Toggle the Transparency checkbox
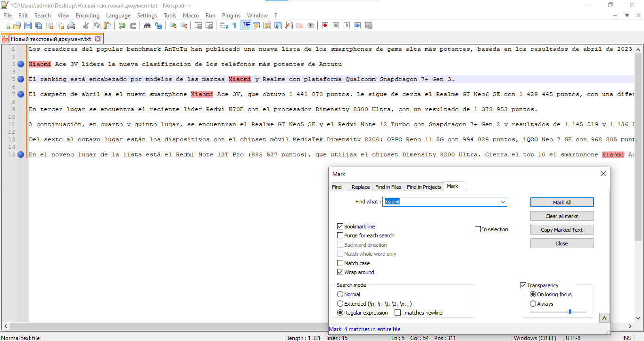 click(x=523, y=285)
